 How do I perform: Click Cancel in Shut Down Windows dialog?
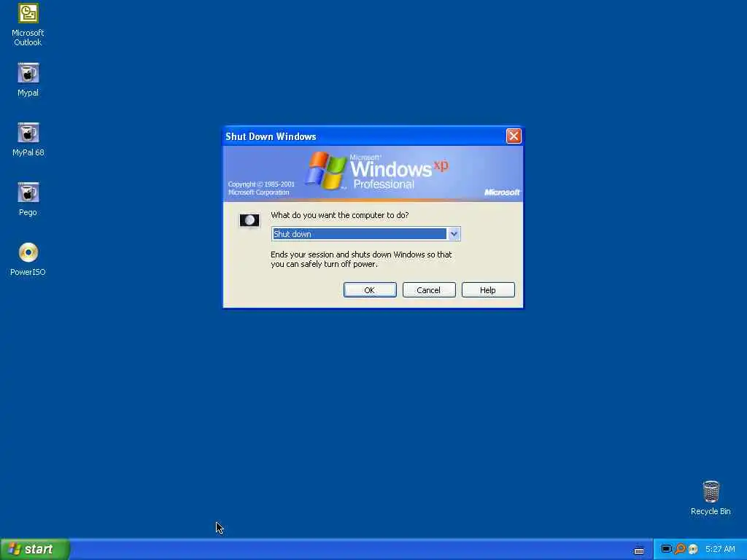click(x=429, y=290)
